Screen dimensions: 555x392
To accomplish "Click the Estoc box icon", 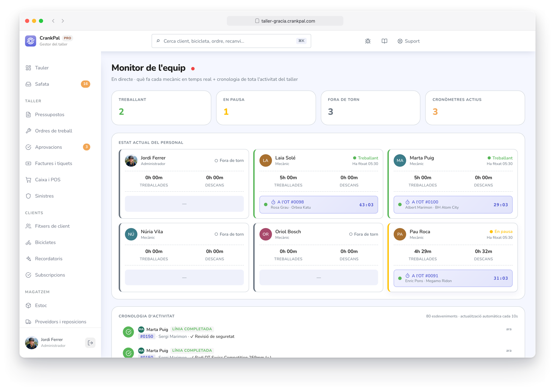I will click(28, 306).
